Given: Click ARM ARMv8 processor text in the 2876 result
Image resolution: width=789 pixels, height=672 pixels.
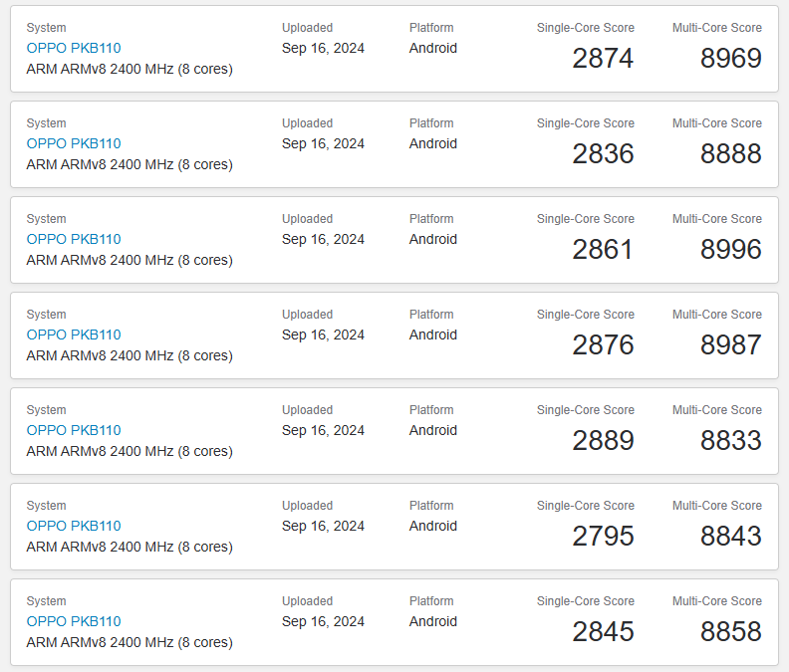Looking at the screenshot, I should (130, 355).
